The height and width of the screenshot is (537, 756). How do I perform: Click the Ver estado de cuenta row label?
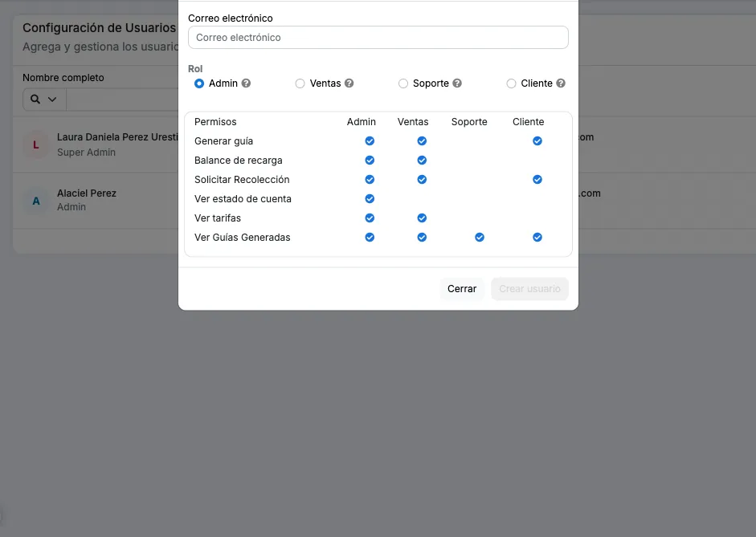coord(243,199)
